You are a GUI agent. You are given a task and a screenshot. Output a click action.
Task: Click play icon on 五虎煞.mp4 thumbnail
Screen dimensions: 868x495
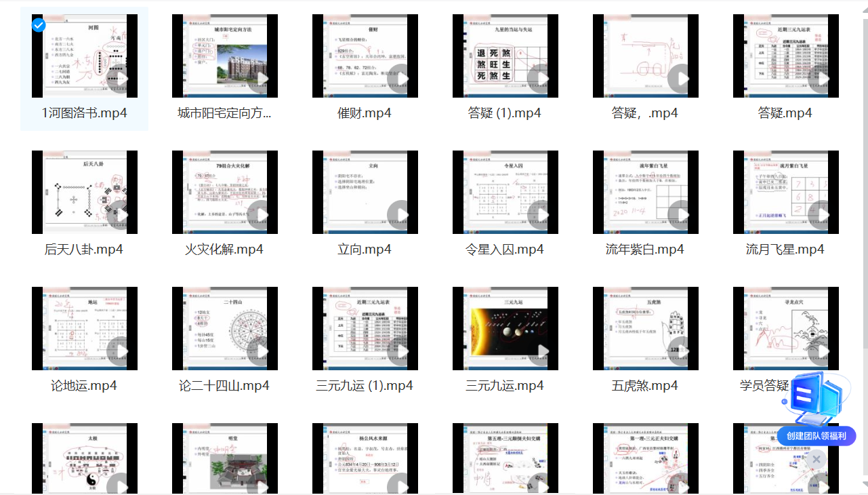(683, 352)
